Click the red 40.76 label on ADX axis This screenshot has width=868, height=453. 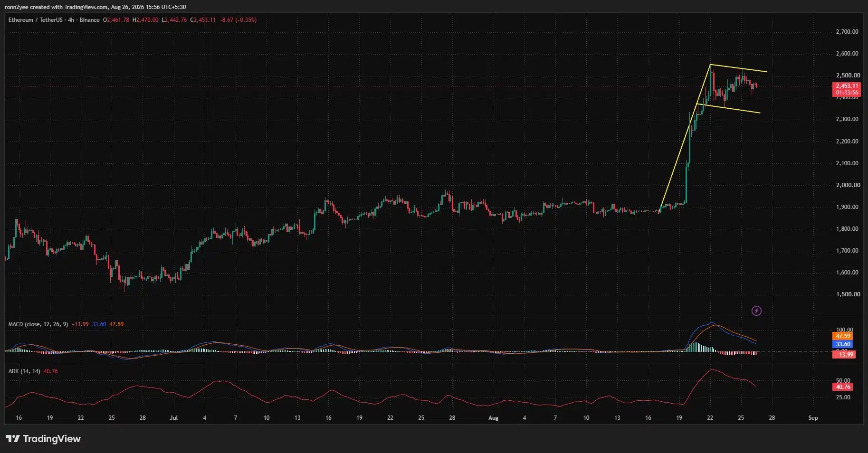tap(843, 387)
